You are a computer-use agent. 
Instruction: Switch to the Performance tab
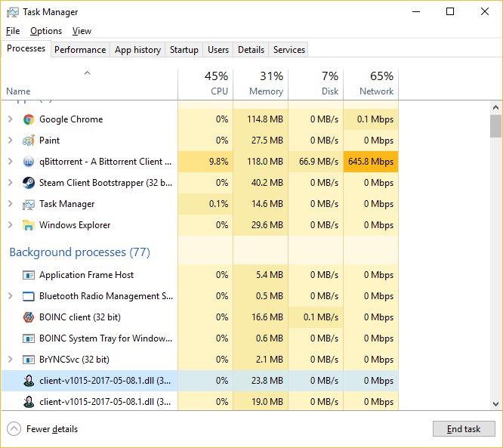coord(80,50)
